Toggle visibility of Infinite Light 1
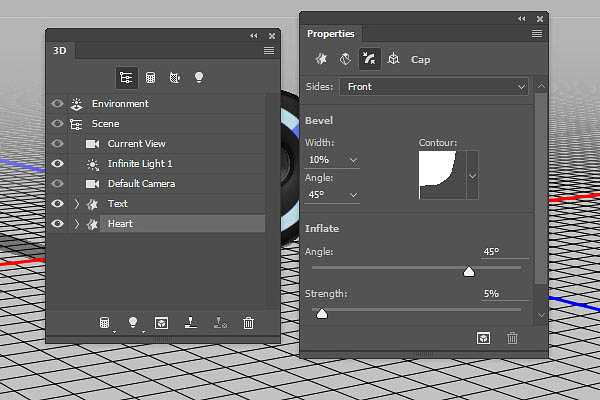 pos(57,164)
